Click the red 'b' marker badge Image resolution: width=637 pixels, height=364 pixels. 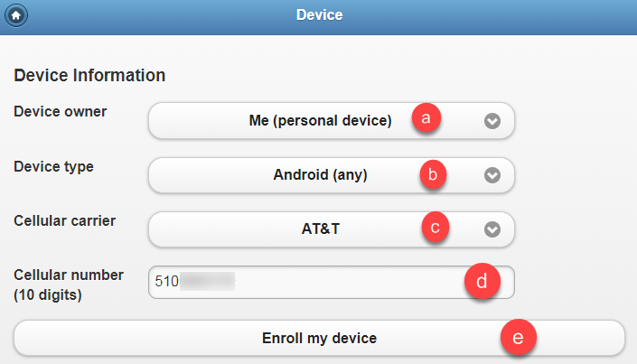[434, 175]
